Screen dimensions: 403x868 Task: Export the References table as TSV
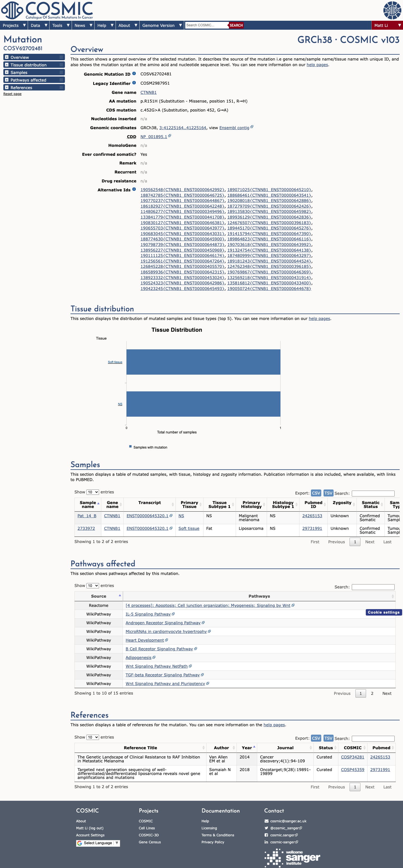[328, 738]
